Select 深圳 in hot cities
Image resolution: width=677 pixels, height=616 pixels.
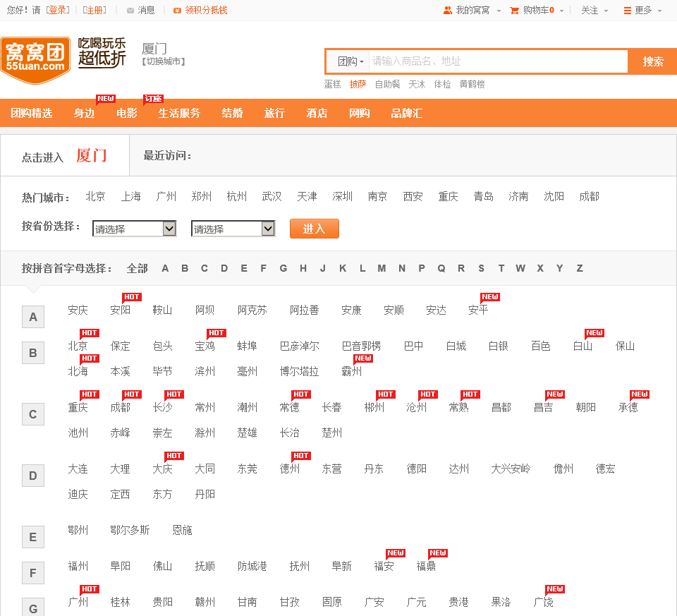pyautogui.click(x=343, y=197)
